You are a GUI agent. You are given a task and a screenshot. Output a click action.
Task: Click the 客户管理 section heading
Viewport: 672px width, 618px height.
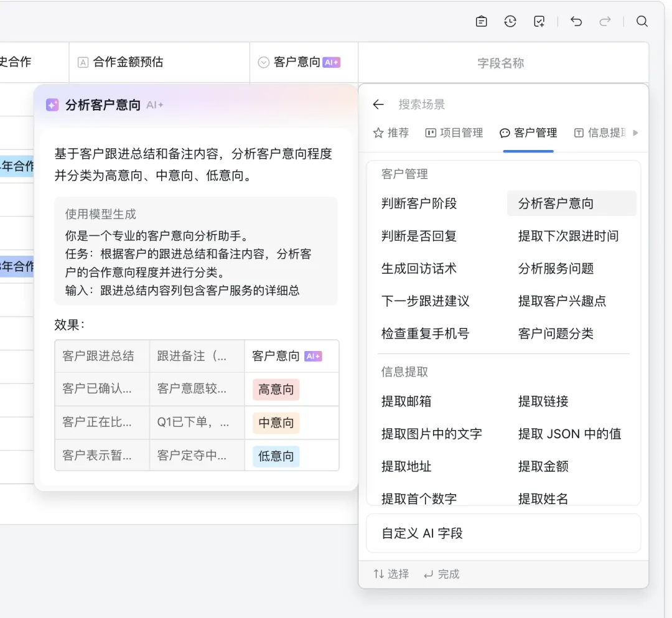tap(404, 174)
